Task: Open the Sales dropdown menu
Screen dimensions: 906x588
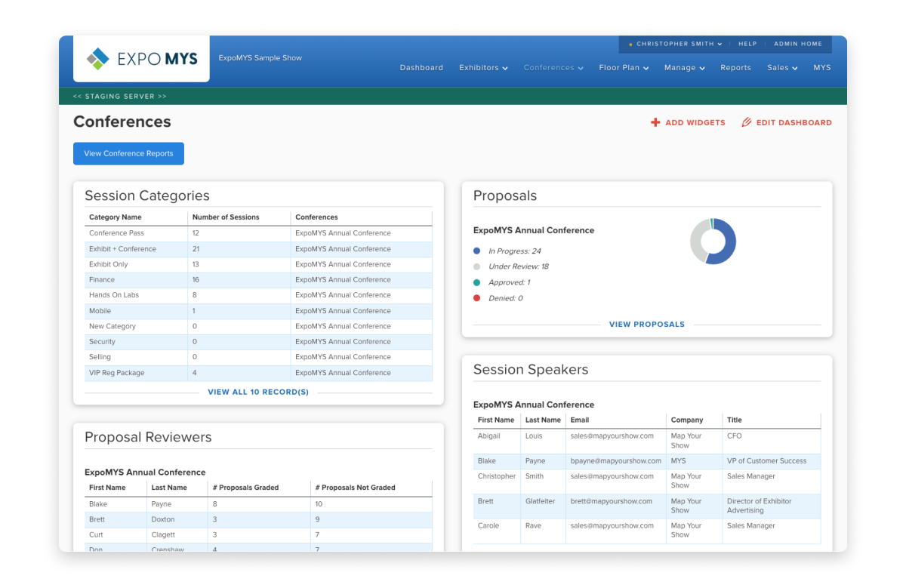Action: 782,68
